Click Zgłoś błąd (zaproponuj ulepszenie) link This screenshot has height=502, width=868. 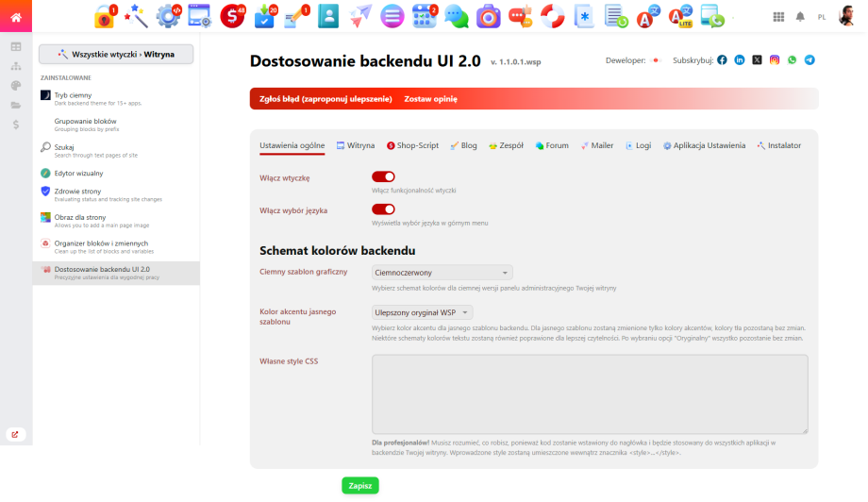point(325,99)
